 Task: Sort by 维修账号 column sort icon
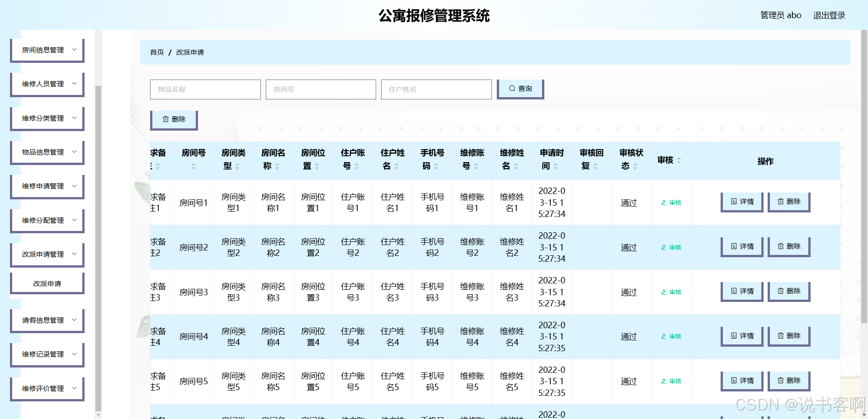476,166
